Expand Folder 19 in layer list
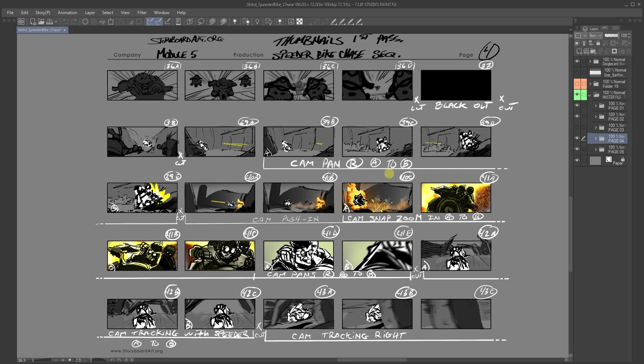 [x=590, y=84]
